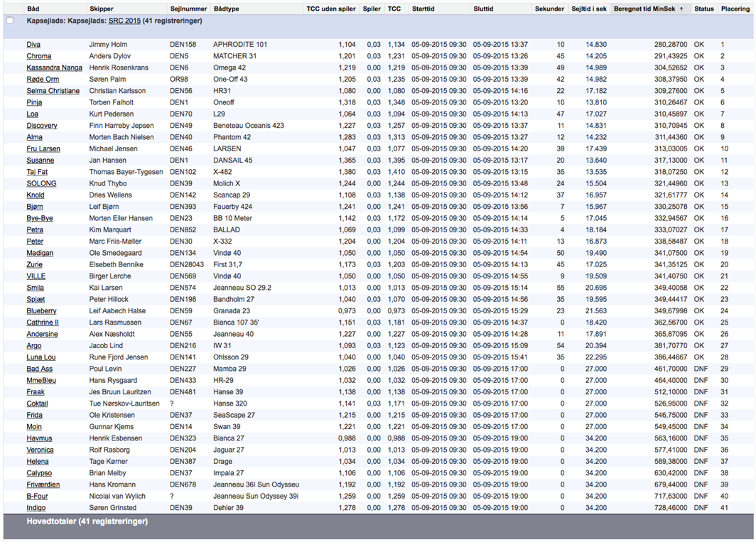Sort by the Skipper column header

[101, 9]
